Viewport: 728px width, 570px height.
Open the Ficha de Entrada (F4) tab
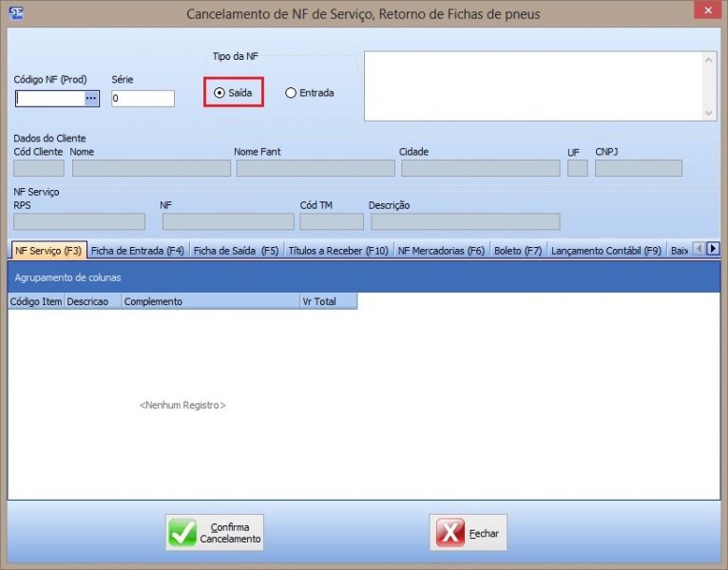[x=137, y=251]
